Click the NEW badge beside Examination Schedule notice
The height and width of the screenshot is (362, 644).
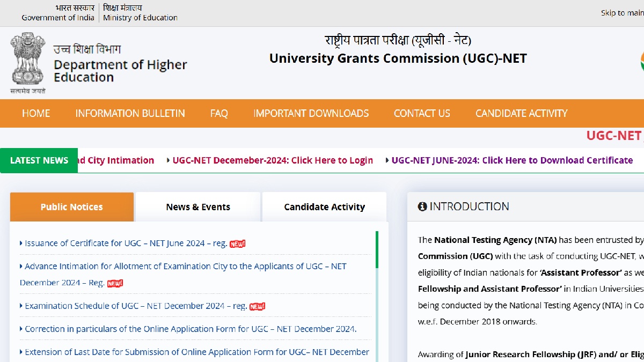[x=257, y=306]
